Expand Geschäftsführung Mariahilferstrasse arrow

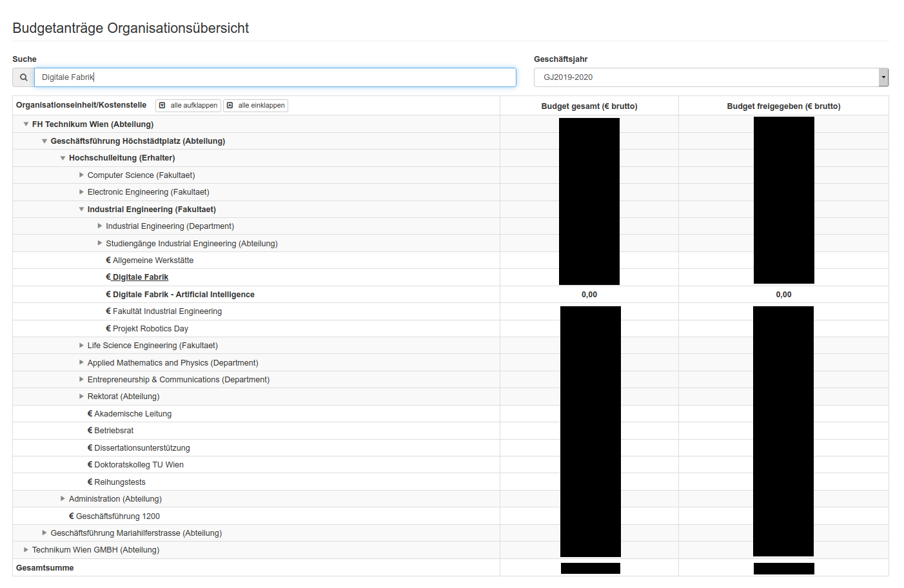(x=44, y=533)
